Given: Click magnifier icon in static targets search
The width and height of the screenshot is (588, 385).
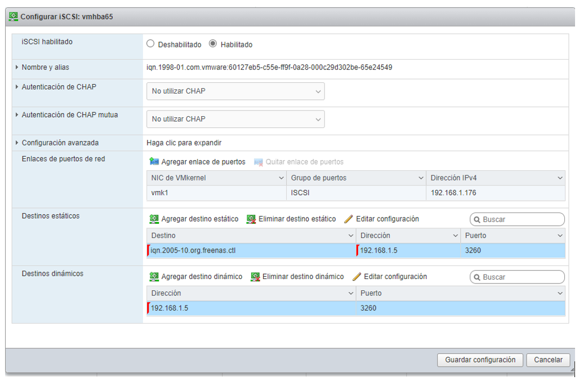Looking at the screenshot, I should [x=477, y=219].
